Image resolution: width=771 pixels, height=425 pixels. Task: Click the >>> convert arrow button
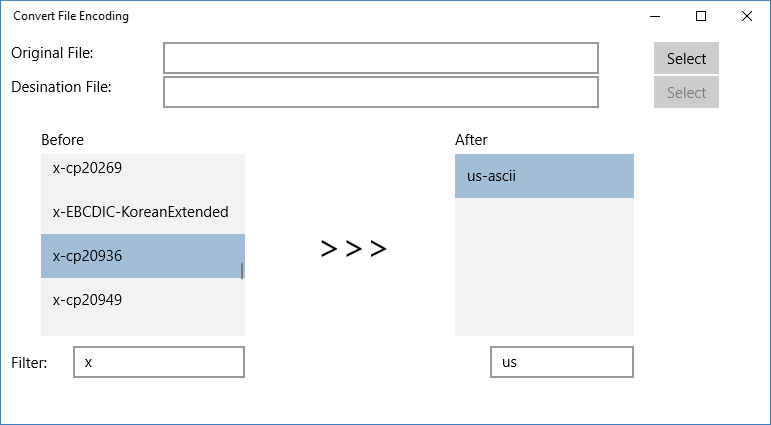click(354, 249)
